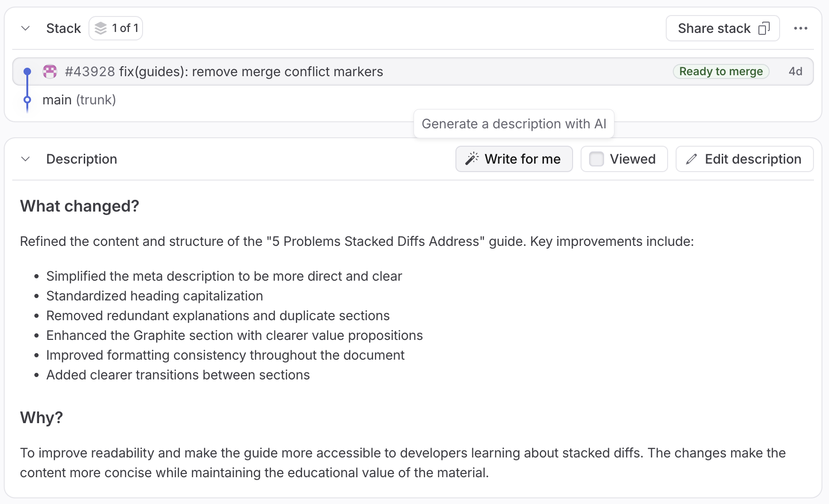Click the pencil icon beside Edit description
829x504 pixels.
[x=691, y=159]
